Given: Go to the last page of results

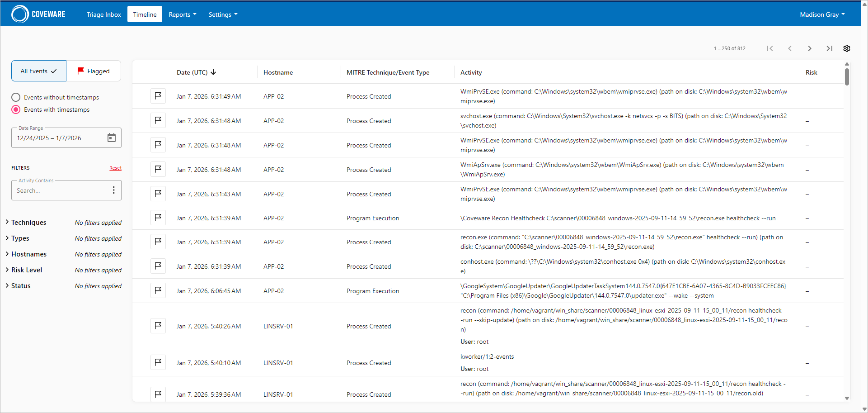Looking at the screenshot, I should 829,48.
